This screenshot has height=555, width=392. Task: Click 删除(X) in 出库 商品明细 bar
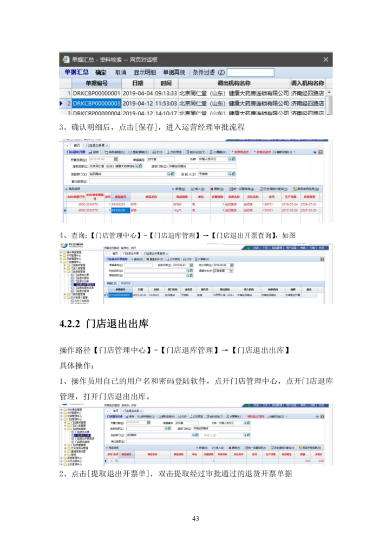236,448
